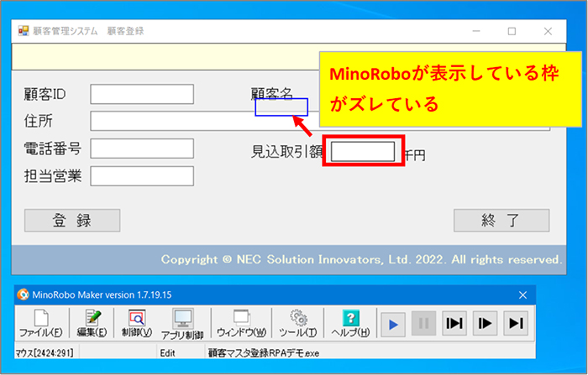Click the single step forward button
The width and height of the screenshot is (588, 375).
pos(485,324)
